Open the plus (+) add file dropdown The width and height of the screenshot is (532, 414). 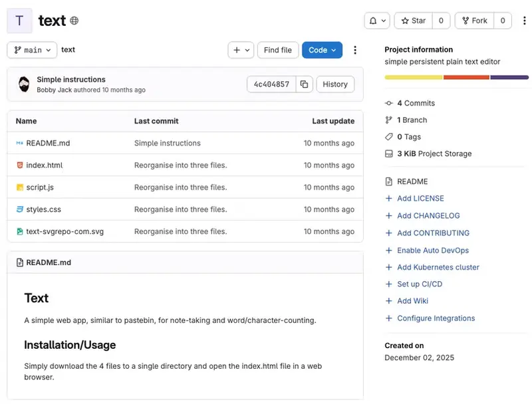point(241,49)
